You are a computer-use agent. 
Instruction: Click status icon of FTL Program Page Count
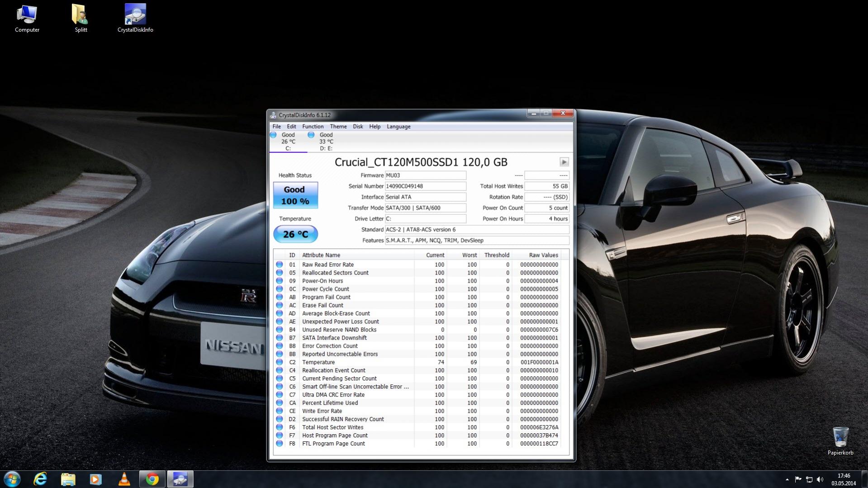tap(280, 444)
